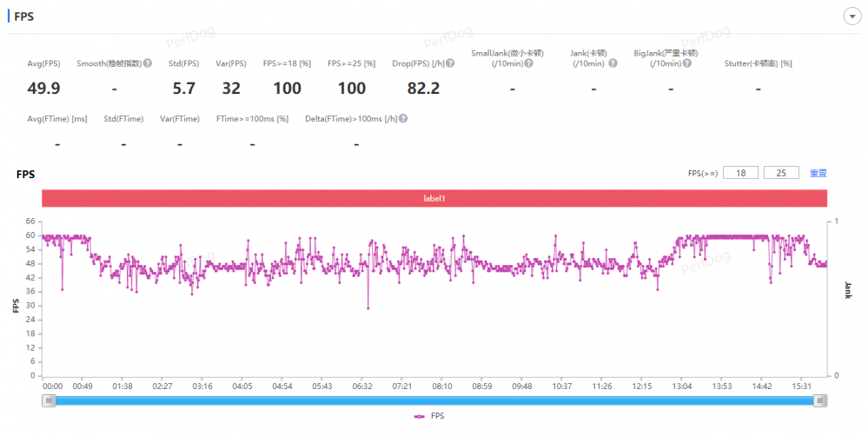The height and width of the screenshot is (436, 868).
Task: Click the FPS>=25 [%] label
Action: pos(352,63)
